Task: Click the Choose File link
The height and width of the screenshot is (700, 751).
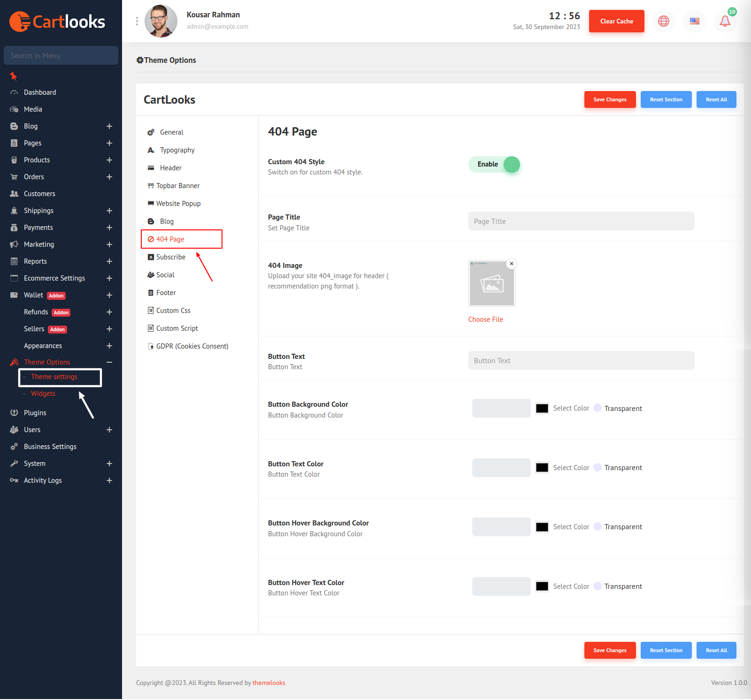Action: pyautogui.click(x=485, y=320)
